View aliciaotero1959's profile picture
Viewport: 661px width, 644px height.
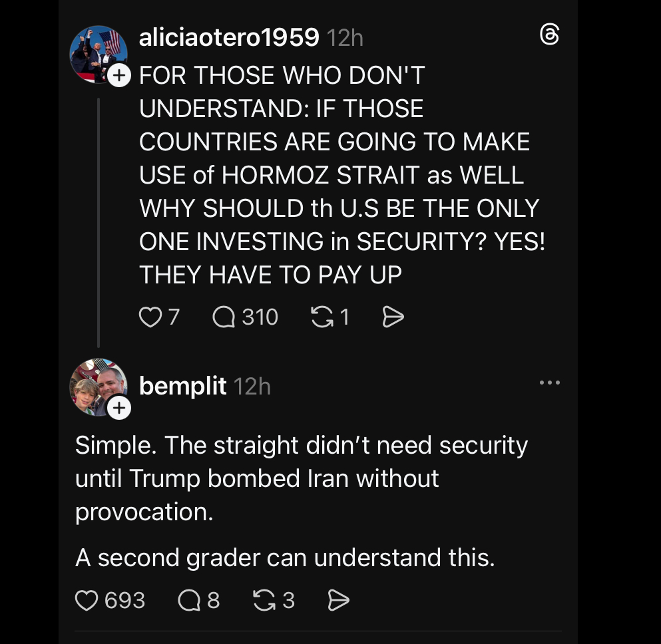[x=98, y=53]
